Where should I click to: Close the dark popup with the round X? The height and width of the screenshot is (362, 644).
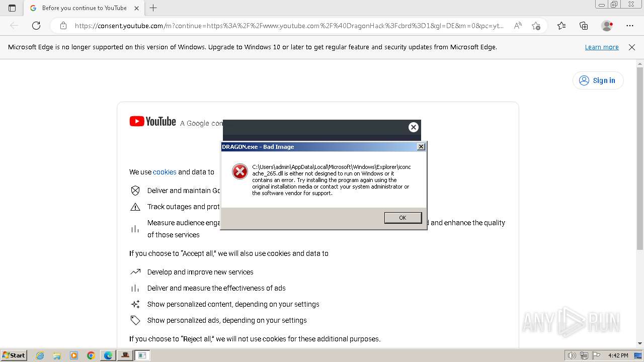pos(414,127)
